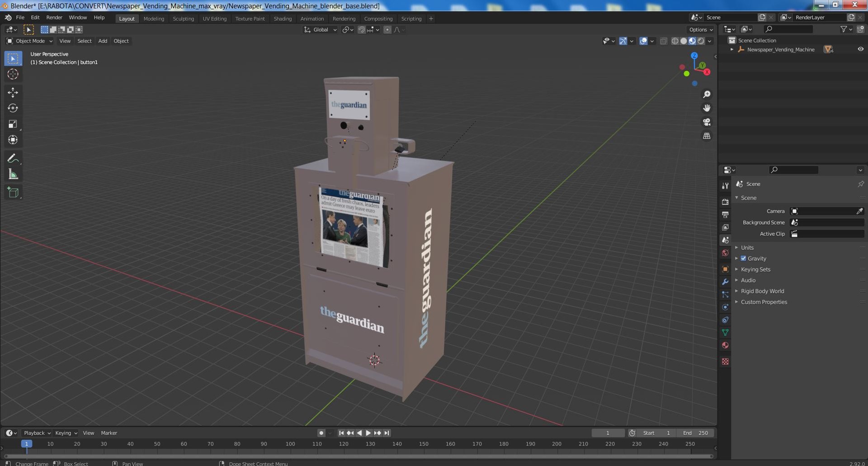
Task: Open the View Layer properties tab
Action: [x=725, y=227]
